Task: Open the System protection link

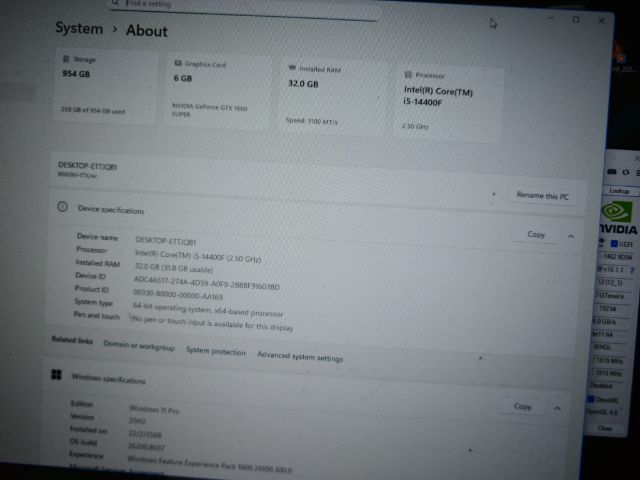Action: click(215, 352)
